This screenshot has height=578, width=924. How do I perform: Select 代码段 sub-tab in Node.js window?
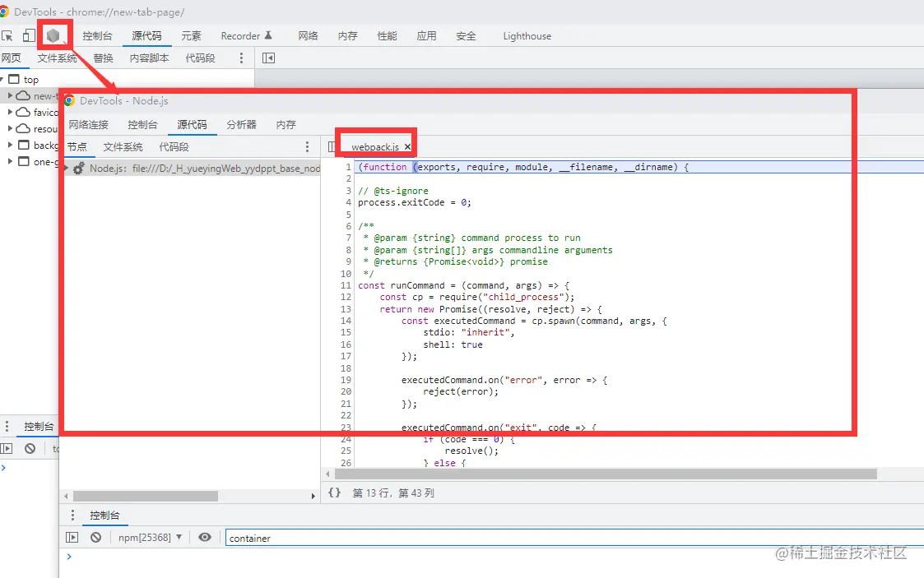point(174,146)
